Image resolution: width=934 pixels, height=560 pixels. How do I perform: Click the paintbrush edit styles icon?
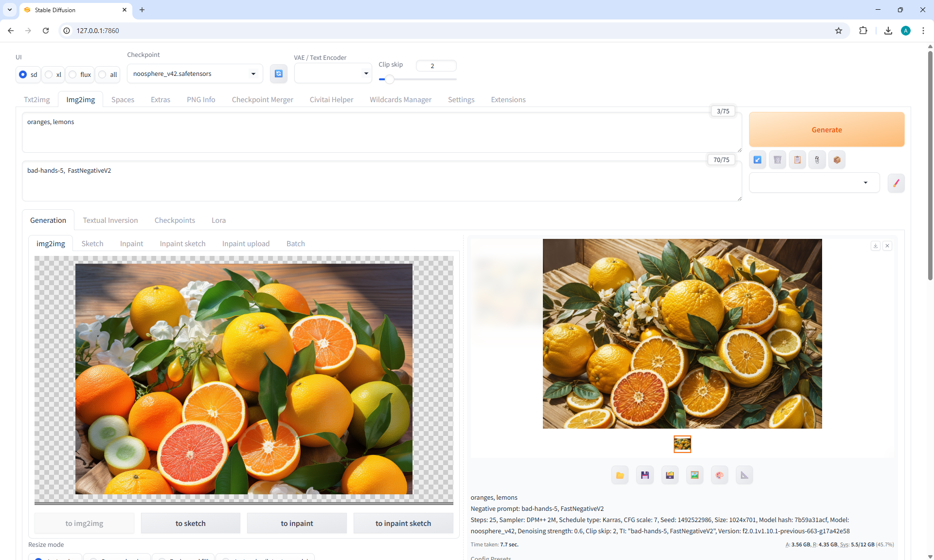[896, 183]
